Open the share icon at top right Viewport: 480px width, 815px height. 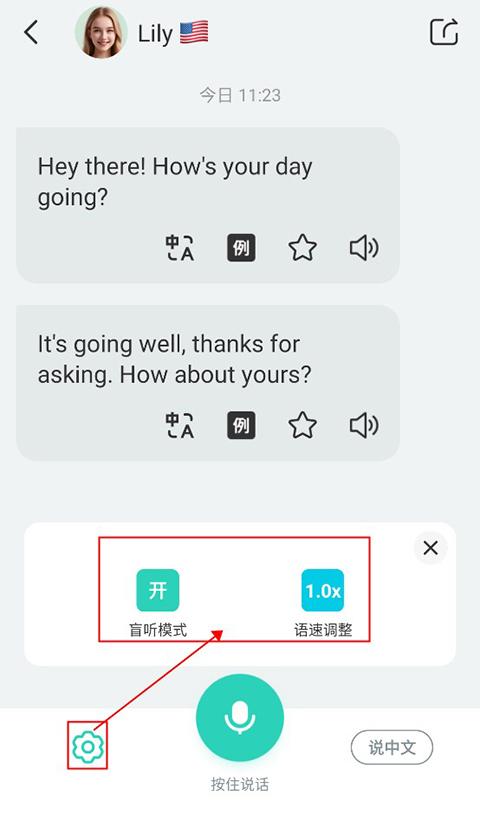[x=444, y=32]
